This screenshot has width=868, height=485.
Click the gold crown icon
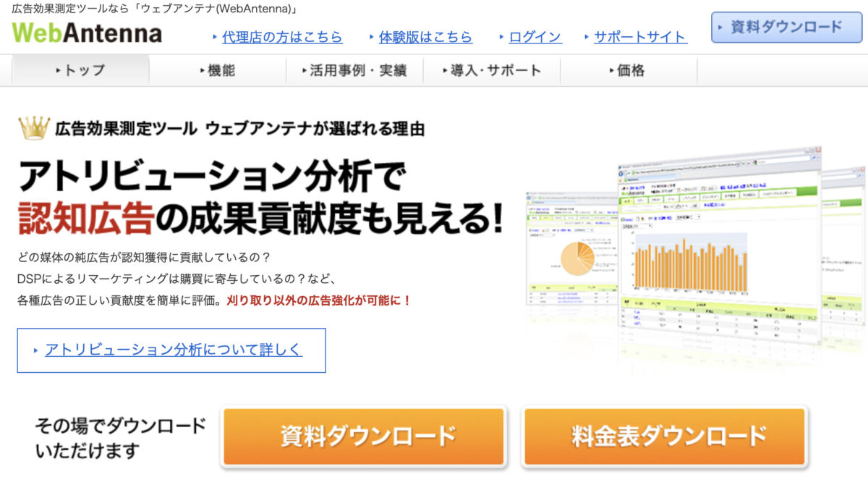point(33,128)
